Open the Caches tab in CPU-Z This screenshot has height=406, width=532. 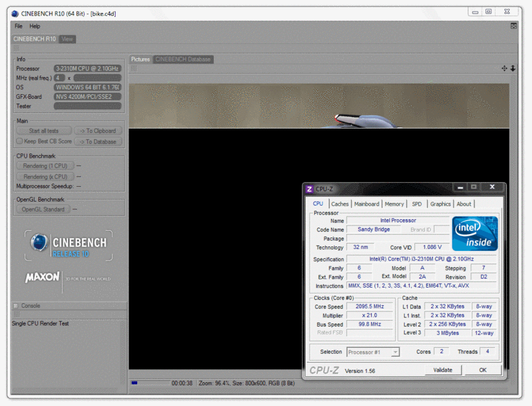tap(339, 204)
